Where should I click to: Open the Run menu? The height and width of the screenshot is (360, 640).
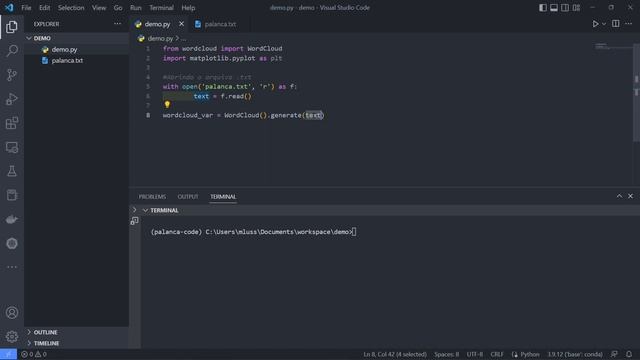[136, 8]
